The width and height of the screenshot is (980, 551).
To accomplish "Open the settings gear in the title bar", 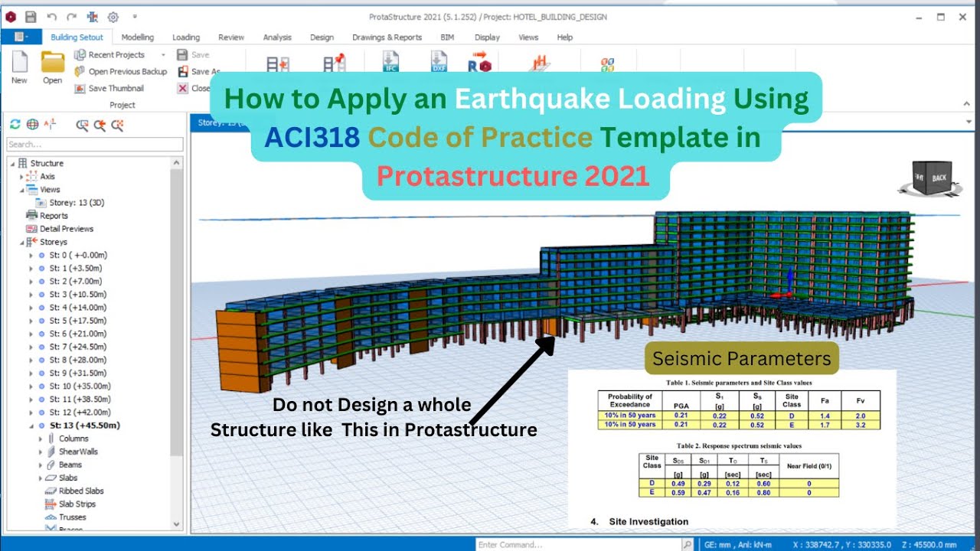I will coord(113,17).
